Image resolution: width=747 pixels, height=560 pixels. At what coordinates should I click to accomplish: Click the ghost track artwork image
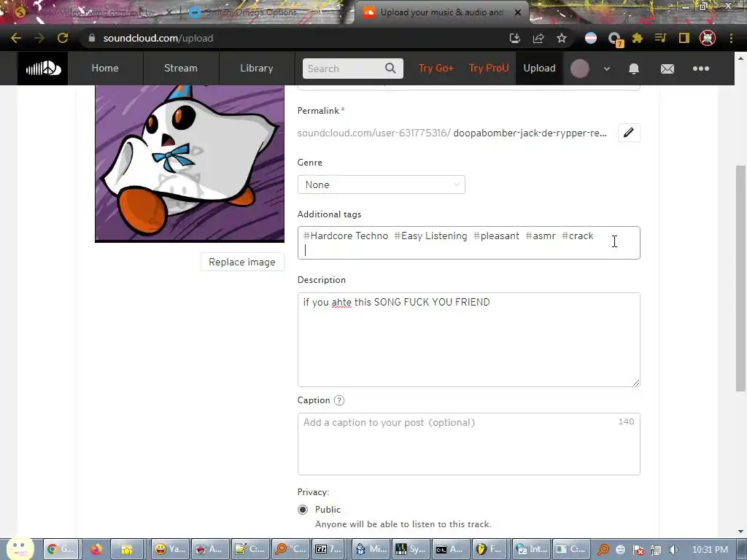pyautogui.click(x=190, y=163)
